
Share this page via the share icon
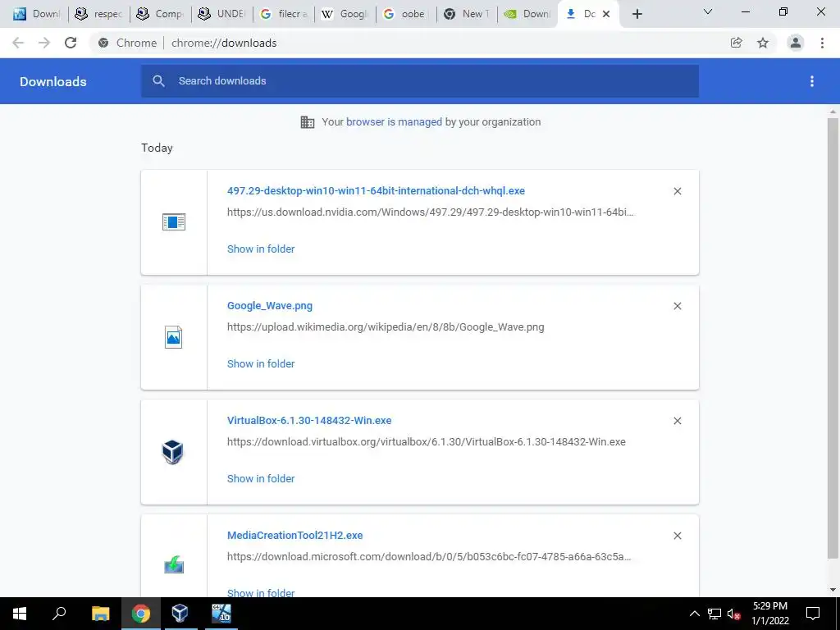point(736,43)
